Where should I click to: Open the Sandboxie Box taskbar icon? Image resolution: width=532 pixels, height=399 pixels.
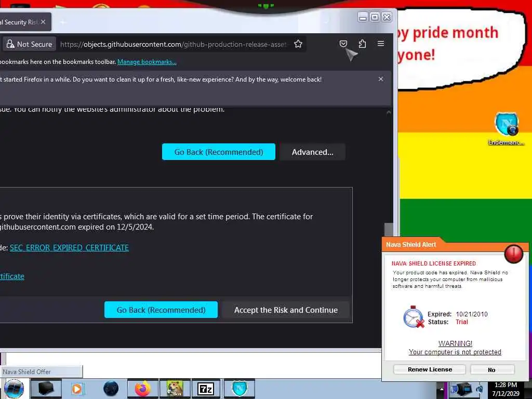[x=175, y=389]
